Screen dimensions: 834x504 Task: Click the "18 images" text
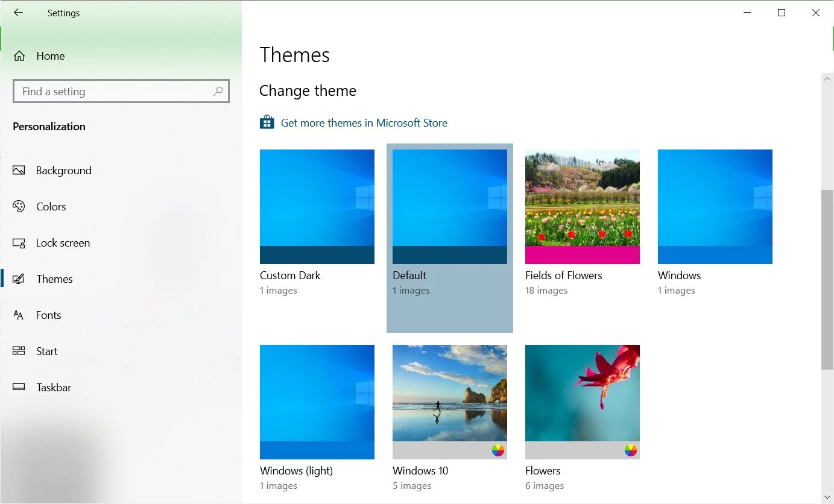pyautogui.click(x=546, y=291)
